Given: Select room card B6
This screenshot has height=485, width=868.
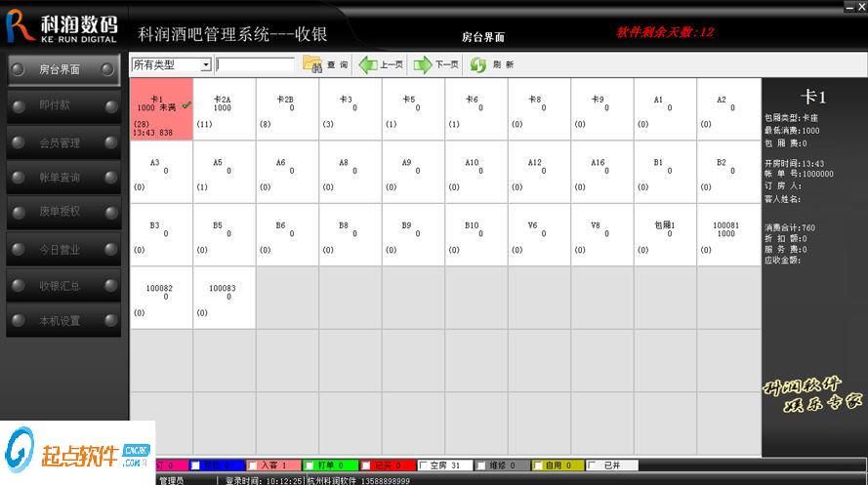Looking at the screenshot, I should [x=287, y=235].
